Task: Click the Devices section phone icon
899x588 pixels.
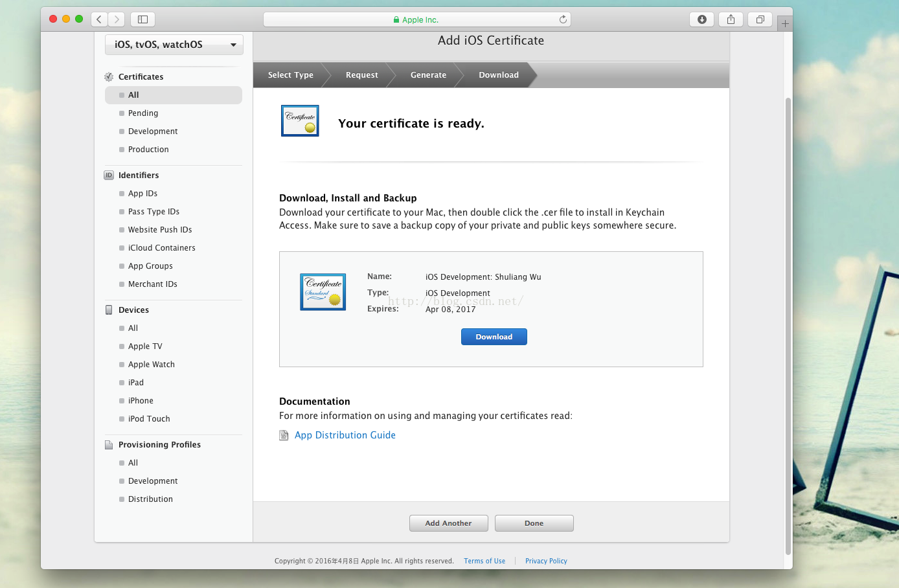Action: coord(109,310)
